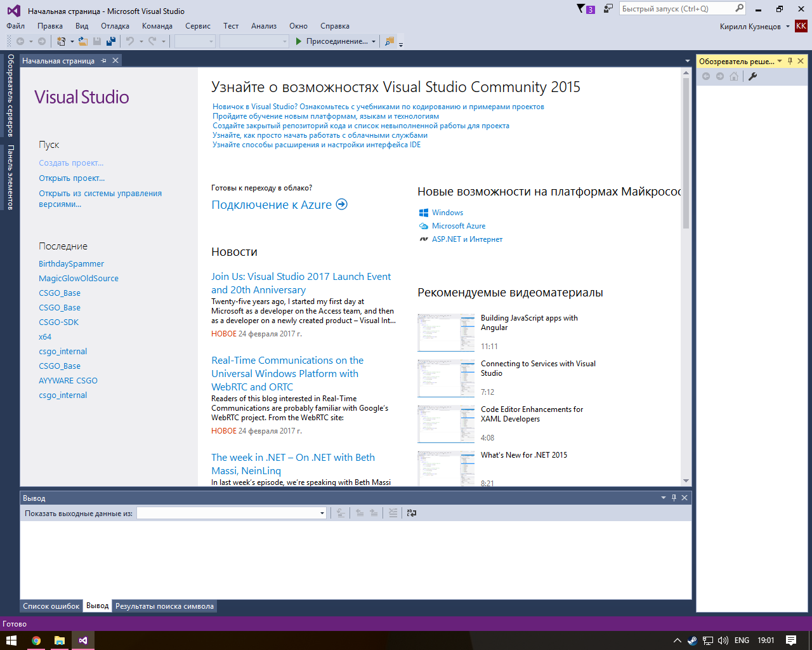Click the Открыть проект... link
The image size is (812, 650).
[72, 178]
